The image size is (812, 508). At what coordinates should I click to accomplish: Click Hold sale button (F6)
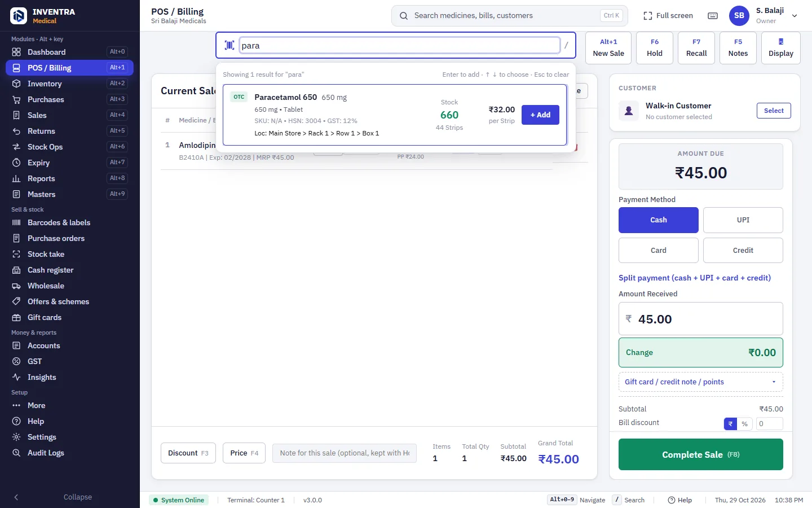pos(655,48)
